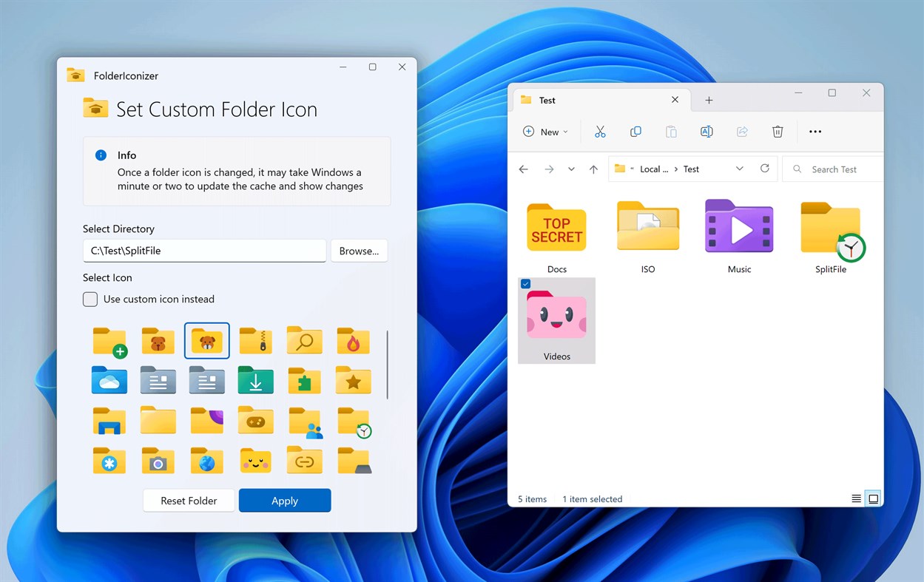This screenshot has width=924, height=582.
Task: Uncheck the Videos folder selection box
Action: tap(525, 283)
